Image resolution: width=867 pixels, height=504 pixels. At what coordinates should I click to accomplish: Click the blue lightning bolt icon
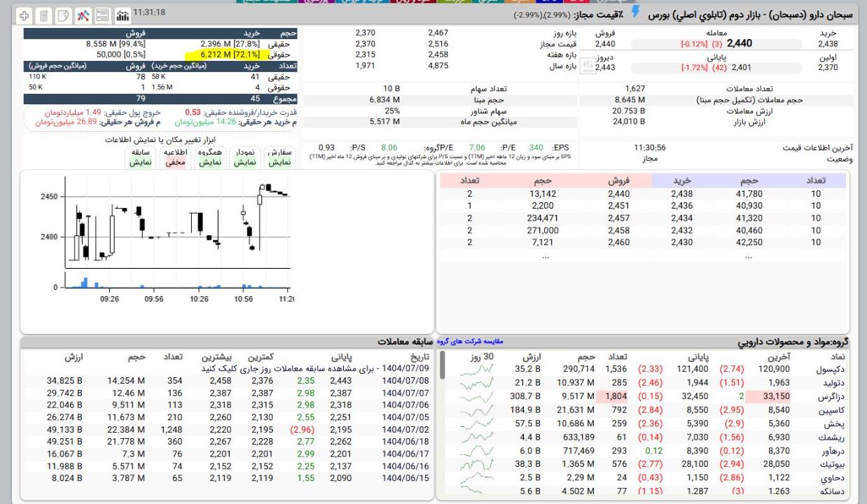coord(636,12)
